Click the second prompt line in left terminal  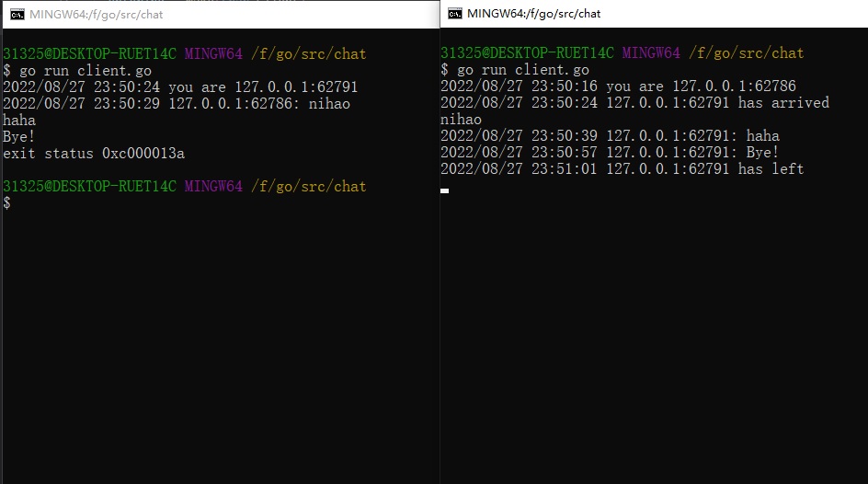pos(184,187)
